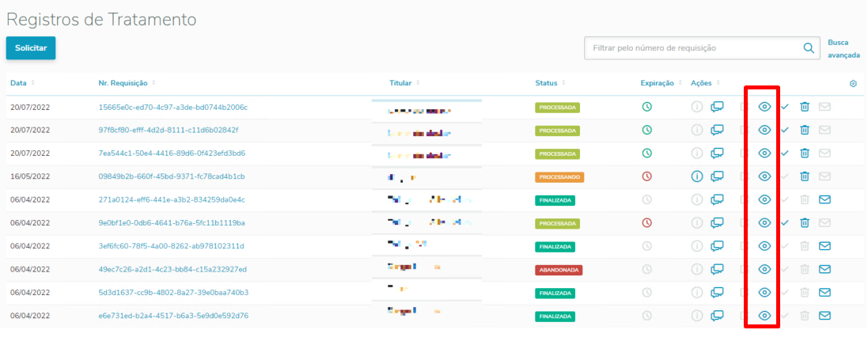Screen dimensions: 868x345
Task: Send email for request 5d3d1637
Action: (824, 293)
